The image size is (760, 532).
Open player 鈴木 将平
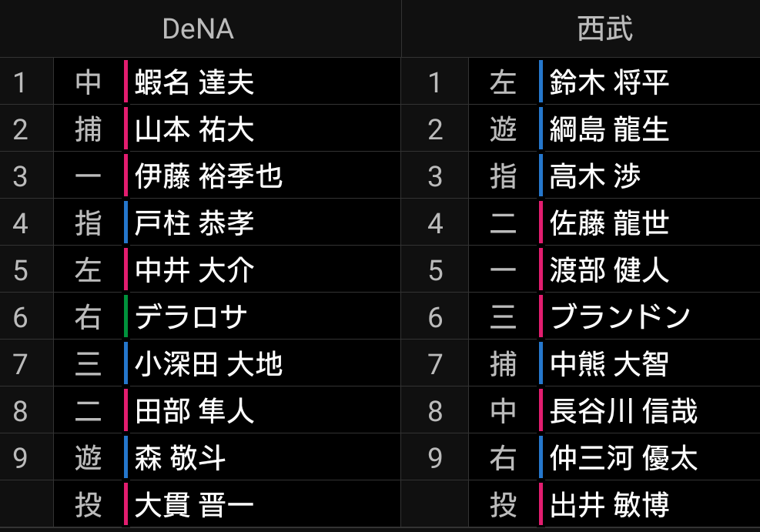609,82
